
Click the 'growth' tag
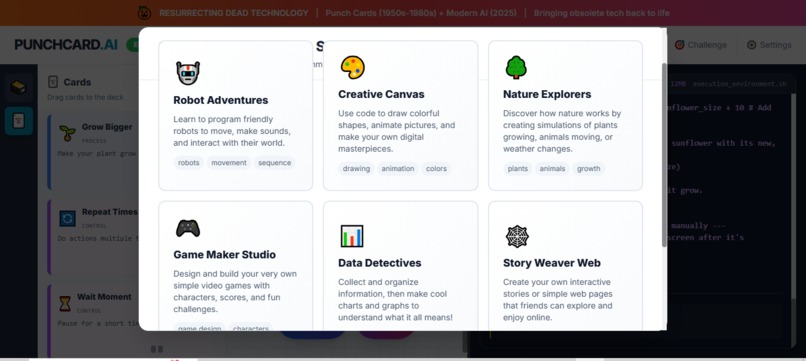click(589, 169)
